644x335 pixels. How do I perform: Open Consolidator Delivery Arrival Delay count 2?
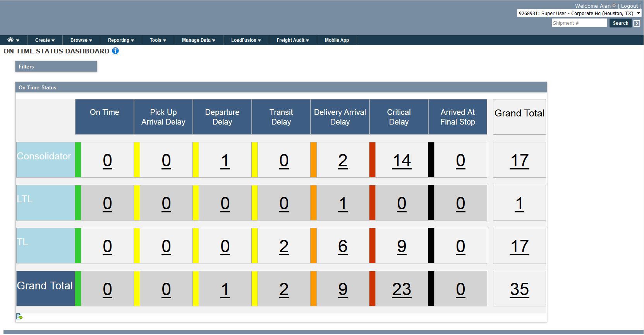coord(343,161)
